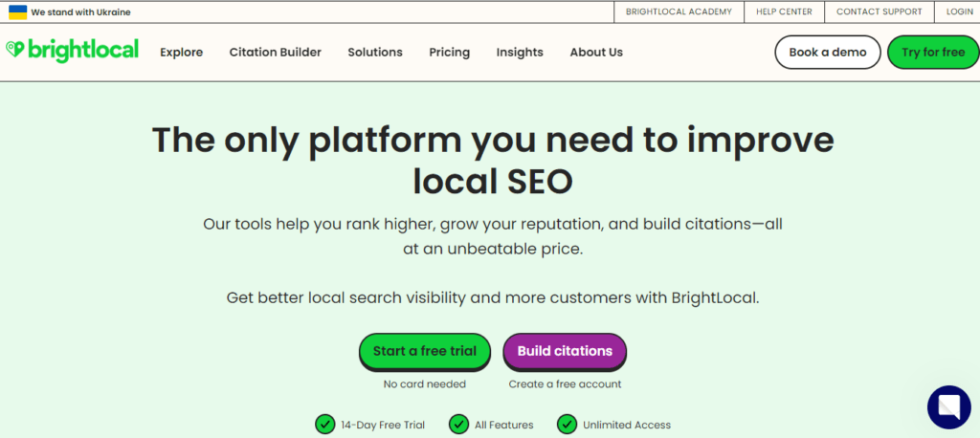Click the 'Unlimited Access' label
This screenshot has height=438, width=980.
pyautogui.click(x=627, y=425)
